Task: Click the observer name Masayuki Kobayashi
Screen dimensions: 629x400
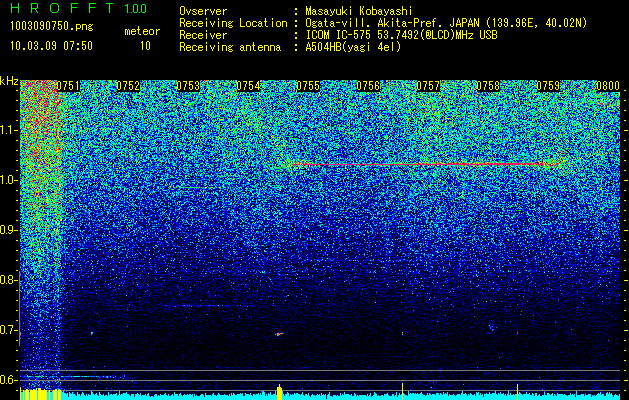Action: [x=359, y=11]
